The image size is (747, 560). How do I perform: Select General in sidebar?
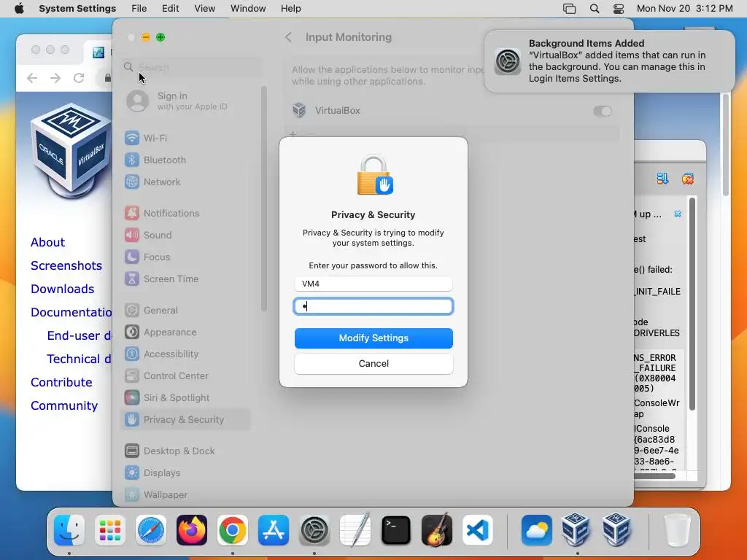click(x=186, y=311)
